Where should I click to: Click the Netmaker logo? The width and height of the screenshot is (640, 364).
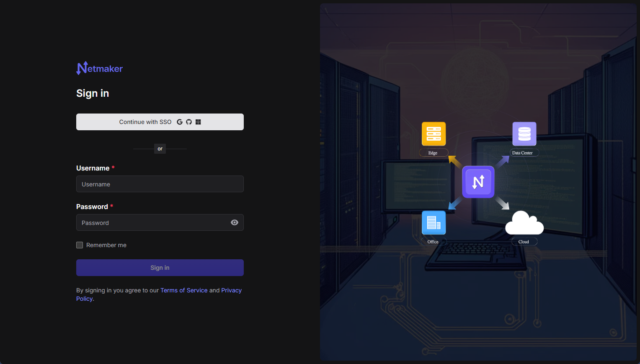click(x=100, y=68)
